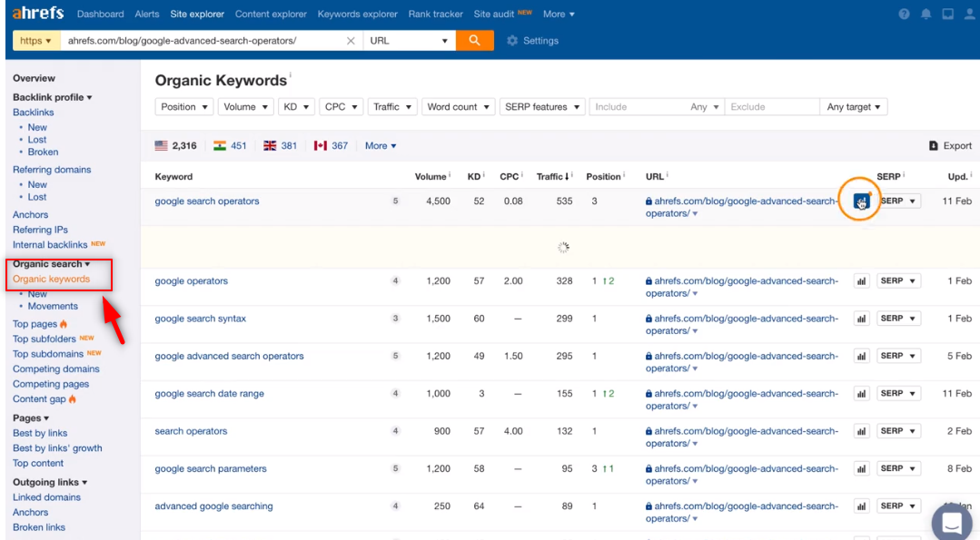Export the organic keywords report
The image size is (980, 540).
click(x=950, y=145)
